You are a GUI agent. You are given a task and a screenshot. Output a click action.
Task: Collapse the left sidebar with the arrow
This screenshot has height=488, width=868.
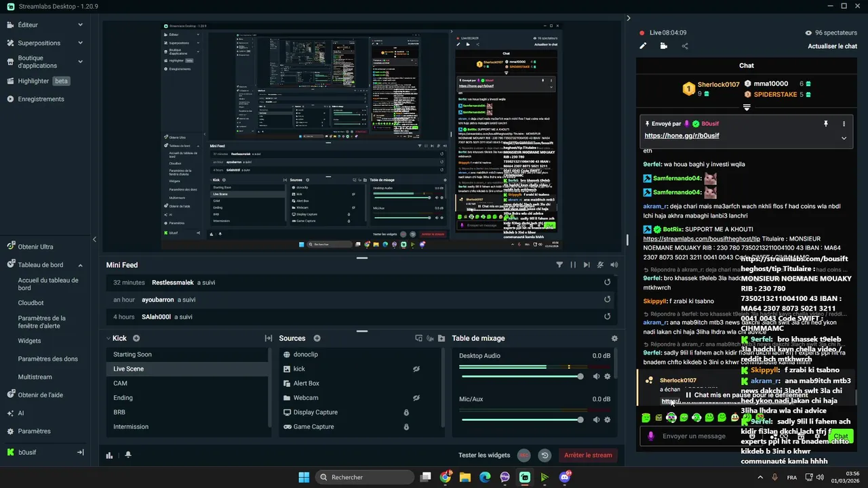pos(94,239)
